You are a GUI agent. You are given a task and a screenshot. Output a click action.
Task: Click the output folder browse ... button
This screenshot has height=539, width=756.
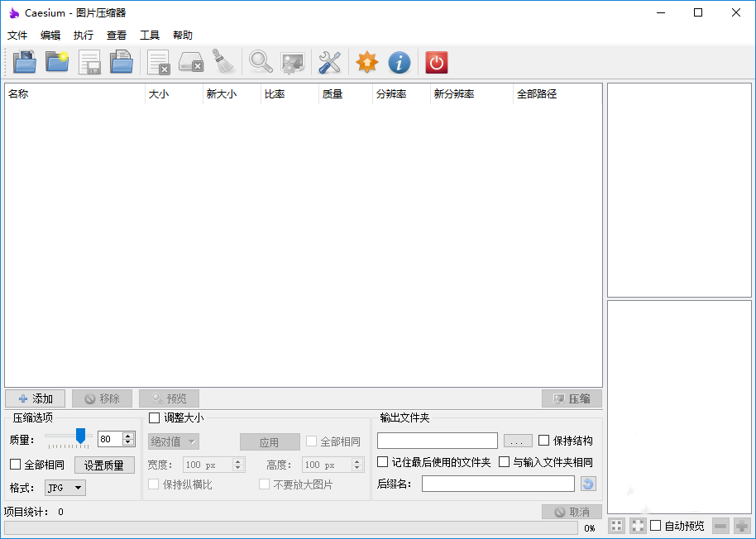click(x=518, y=441)
